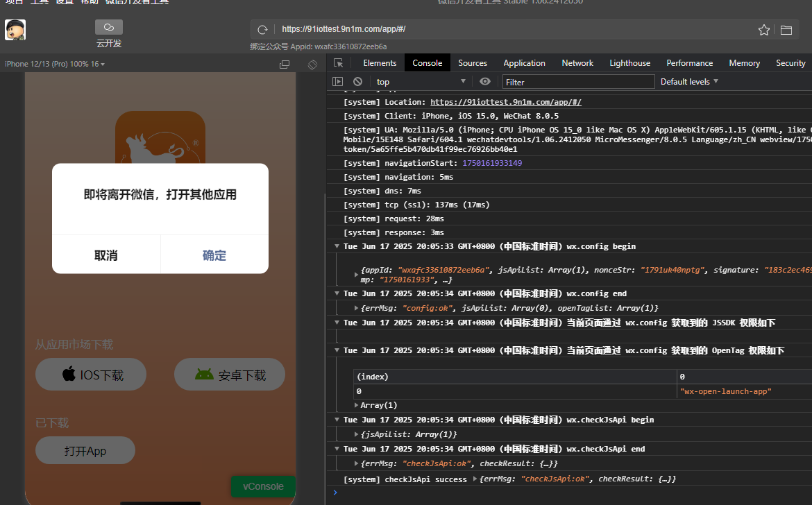The height and width of the screenshot is (505, 812).
Task: Click the (index) table header cell
Action: (x=515, y=377)
